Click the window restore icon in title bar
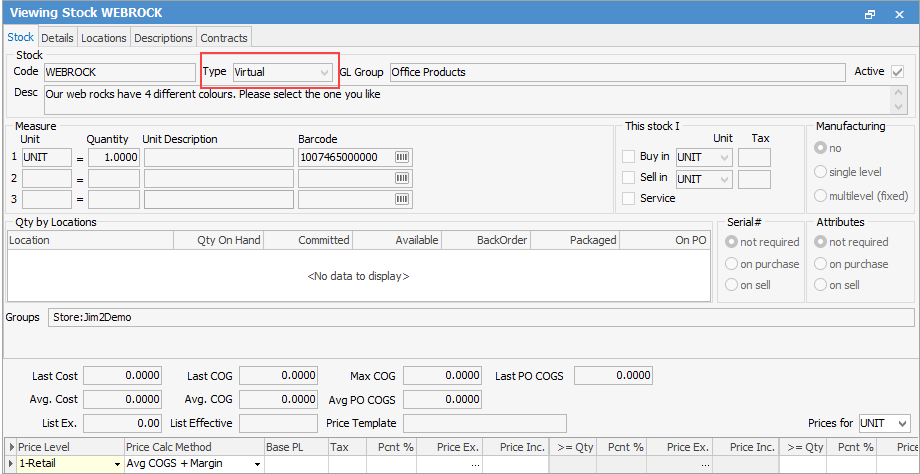 coord(870,14)
